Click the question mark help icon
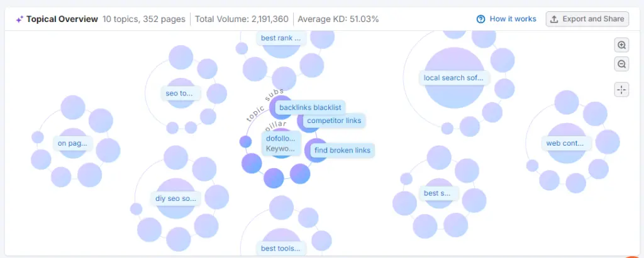The height and width of the screenshot is (258, 644). pos(481,19)
